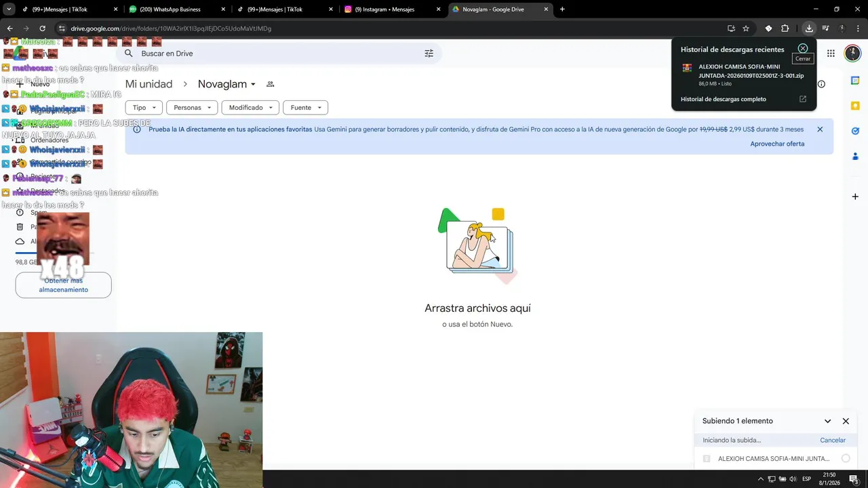This screenshot has width=868, height=488.
Task: Close the Instagram Mensajes tab
Action: pyautogui.click(x=439, y=9)
